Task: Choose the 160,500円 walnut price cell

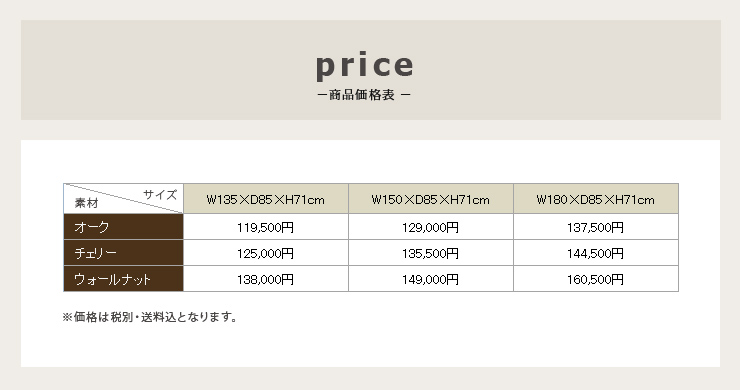Action: click(596, 279)
